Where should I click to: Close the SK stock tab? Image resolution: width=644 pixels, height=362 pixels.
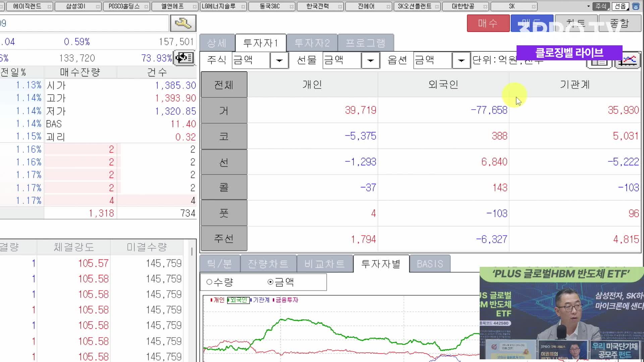coord(533,7)
